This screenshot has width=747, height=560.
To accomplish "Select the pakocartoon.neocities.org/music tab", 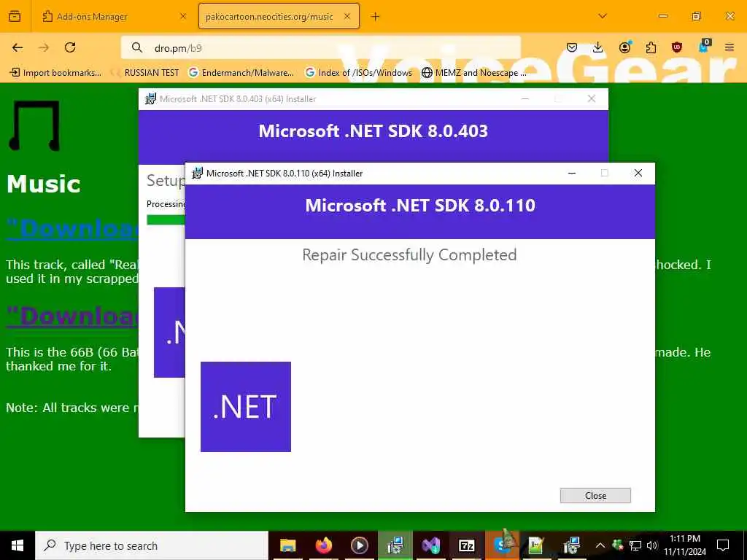I will coord(269,17).
